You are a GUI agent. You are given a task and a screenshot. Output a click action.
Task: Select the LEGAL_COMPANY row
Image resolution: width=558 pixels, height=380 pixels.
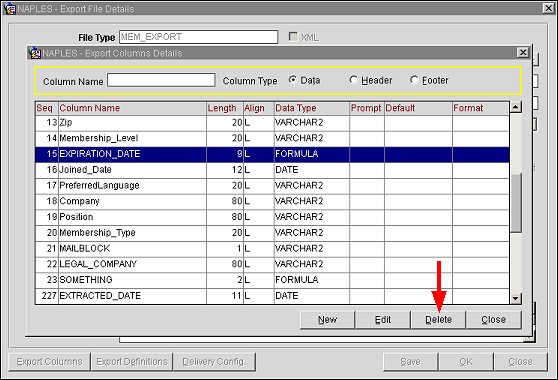tap(272, 264)
